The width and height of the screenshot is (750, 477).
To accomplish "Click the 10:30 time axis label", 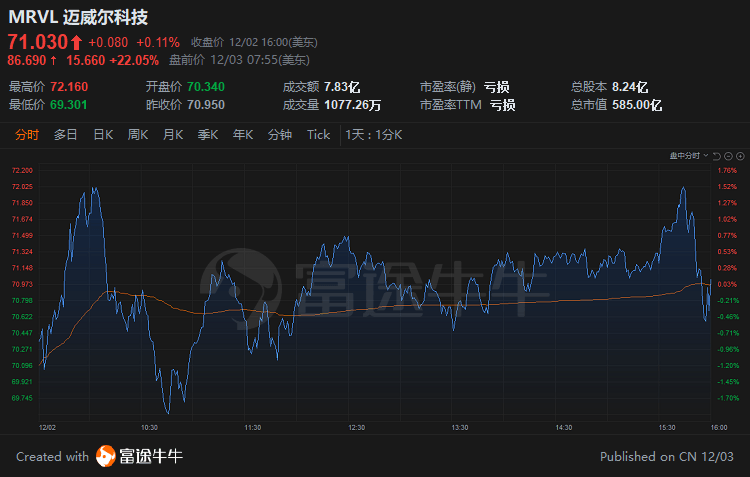I will tap(149, 427).
